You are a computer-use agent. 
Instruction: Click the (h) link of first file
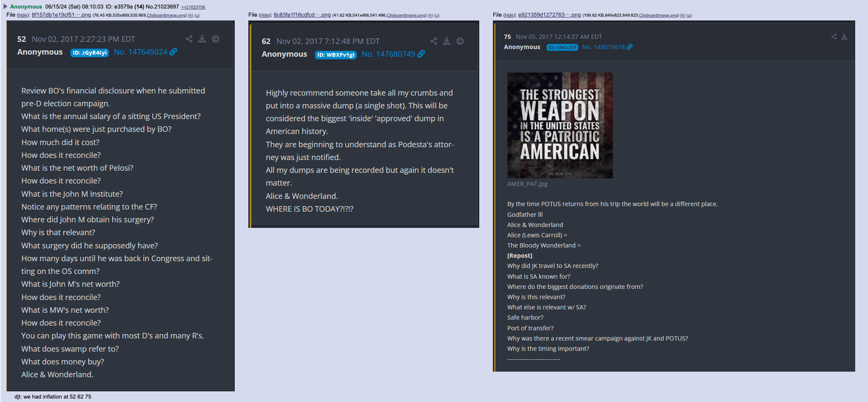tap(191, 15)
